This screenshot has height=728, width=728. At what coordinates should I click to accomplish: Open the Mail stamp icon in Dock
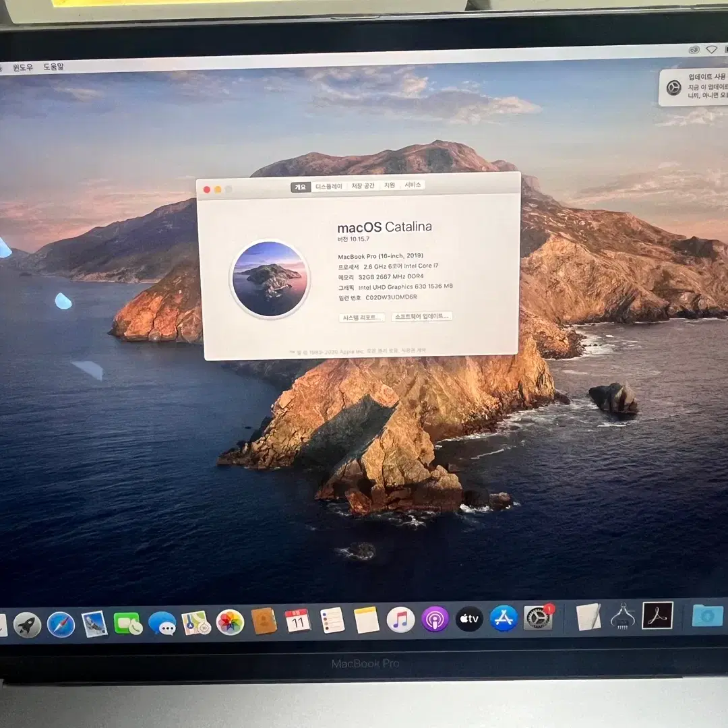(x=94, y=624)
